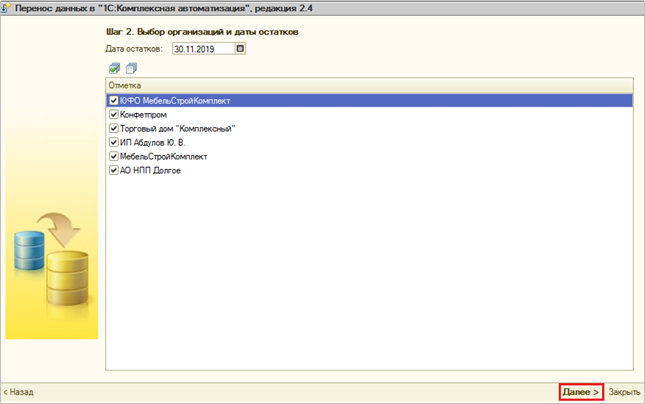Viewport: 645px width, 404px height.
Task: Click the database transfer illustration
Action: (51, 262)
